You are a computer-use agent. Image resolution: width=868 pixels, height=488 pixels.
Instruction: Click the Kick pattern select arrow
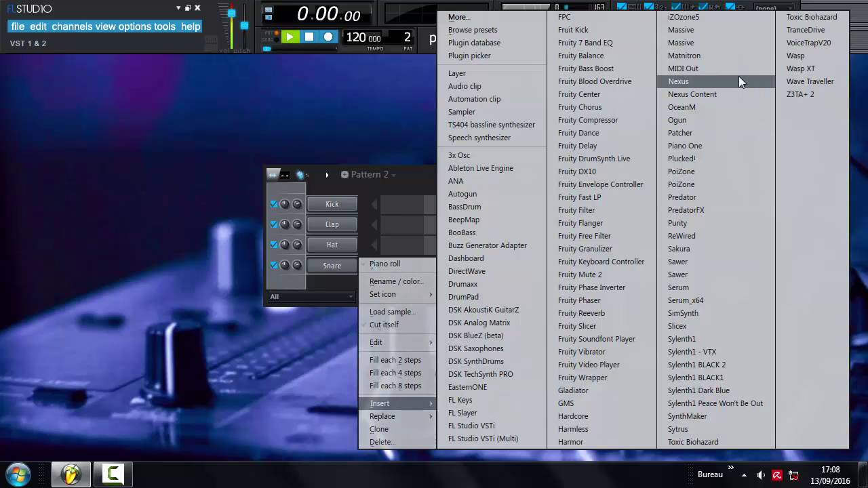tap(374, 204)
